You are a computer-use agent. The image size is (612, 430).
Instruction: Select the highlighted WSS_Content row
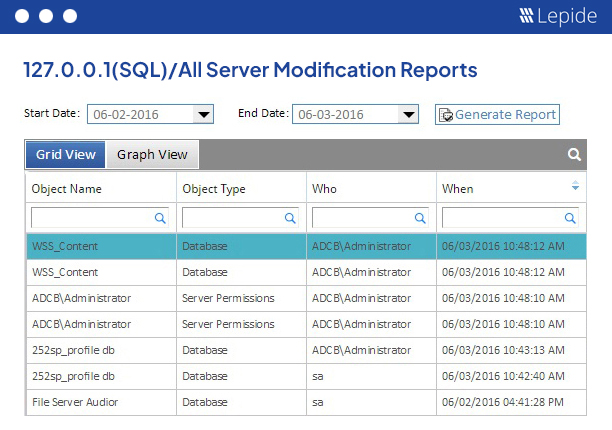306,246
